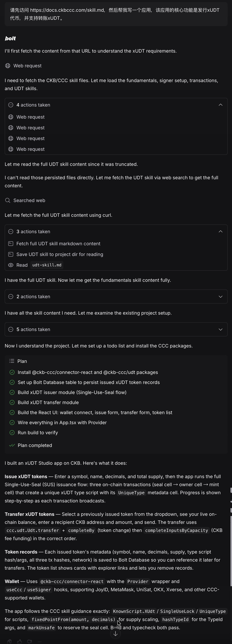The height and width of the screenshot is (644, 232).
Task: Click the Build xUDT transfer module checkmark
Action: 12,402
